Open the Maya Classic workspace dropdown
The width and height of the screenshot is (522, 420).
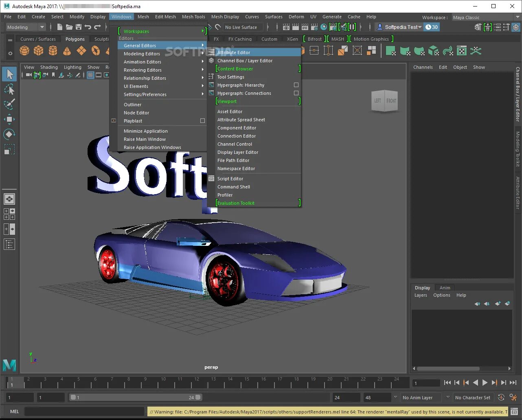click(485, 17)
